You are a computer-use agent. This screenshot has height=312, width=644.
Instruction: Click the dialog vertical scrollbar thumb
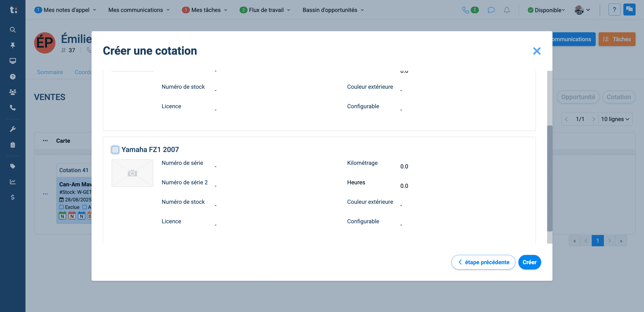[x=550, y=179]
